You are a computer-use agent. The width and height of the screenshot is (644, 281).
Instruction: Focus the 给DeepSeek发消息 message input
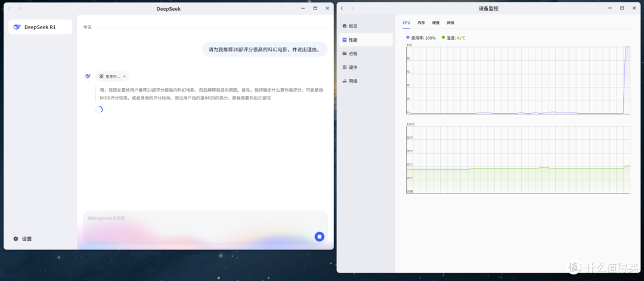[205, 227]
